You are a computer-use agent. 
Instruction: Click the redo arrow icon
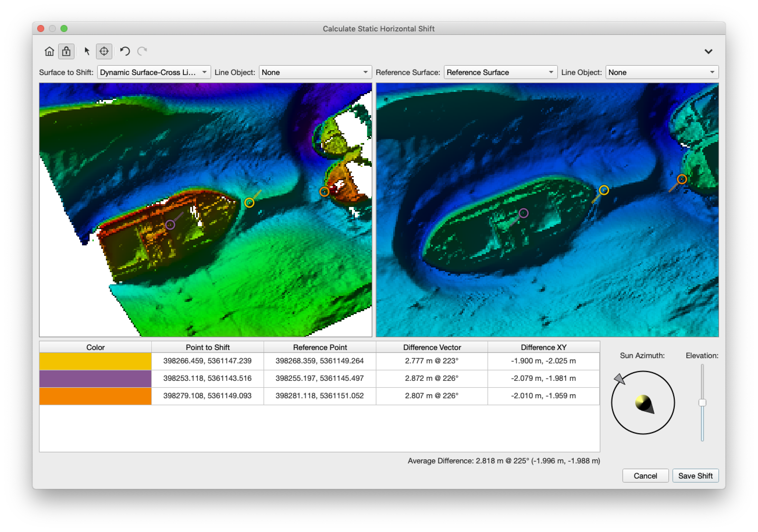(x=142, y=51)
